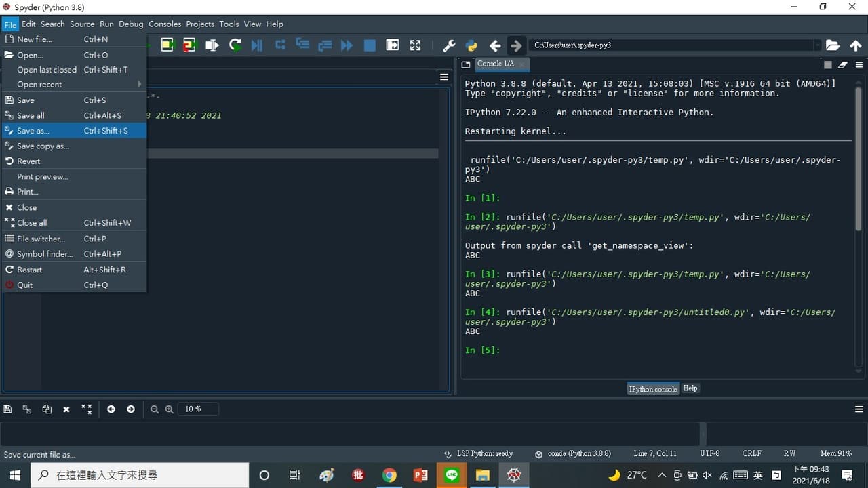Image resolution: width=868 pixels, height=488 pixels.
Task: Select Quit in the File menu
Action: [74, 285]
